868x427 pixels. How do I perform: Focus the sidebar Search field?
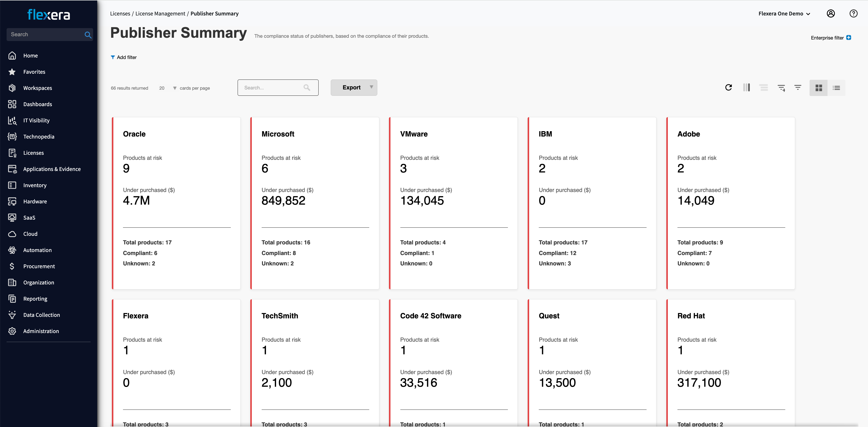click(46, 34)
